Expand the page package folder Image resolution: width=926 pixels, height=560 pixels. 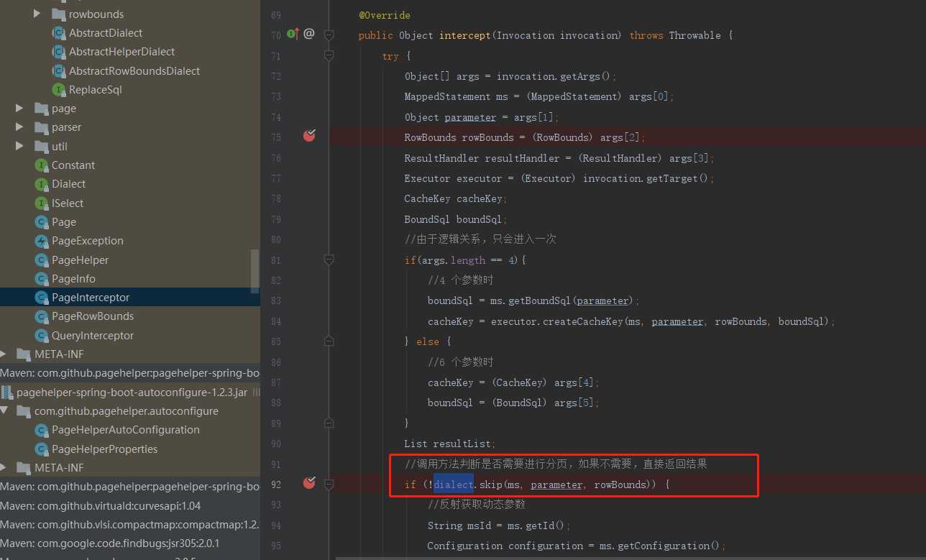tap(19, 108)
